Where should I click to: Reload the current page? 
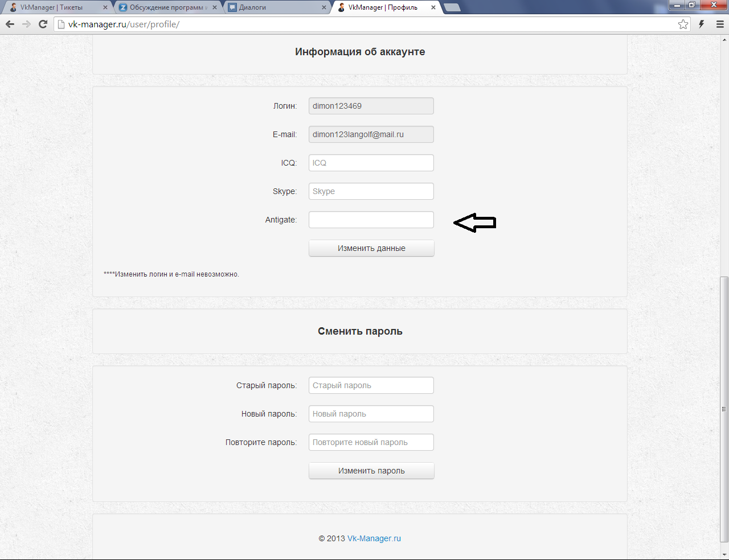43,24
